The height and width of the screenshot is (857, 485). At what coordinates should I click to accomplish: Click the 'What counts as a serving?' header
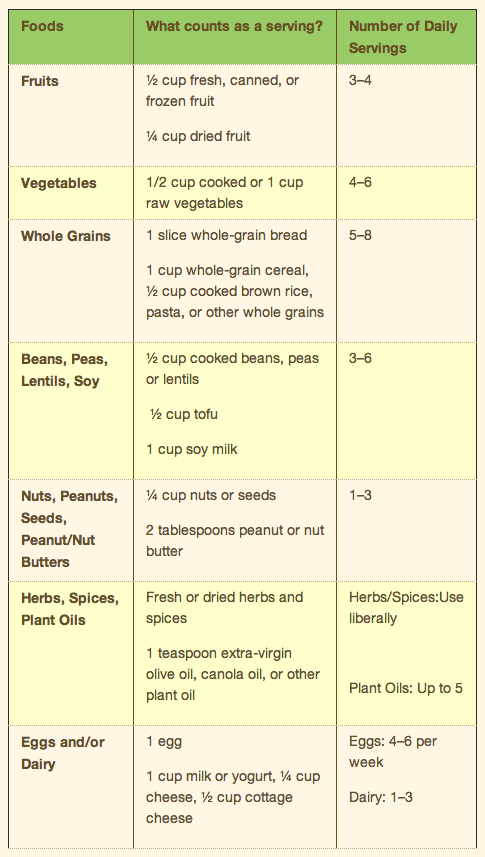[234, 26]
